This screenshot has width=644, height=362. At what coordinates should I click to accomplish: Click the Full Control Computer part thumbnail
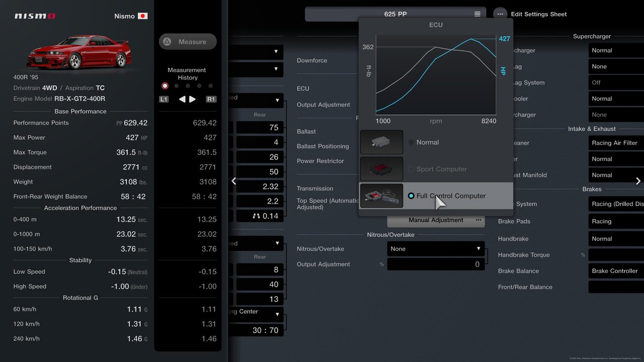[x=381, y=196]
